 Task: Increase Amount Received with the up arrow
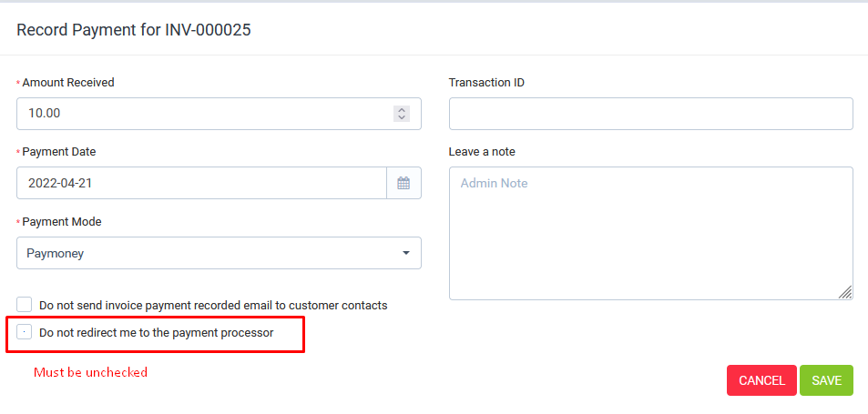pyautogui.click(x=402, y=109)
